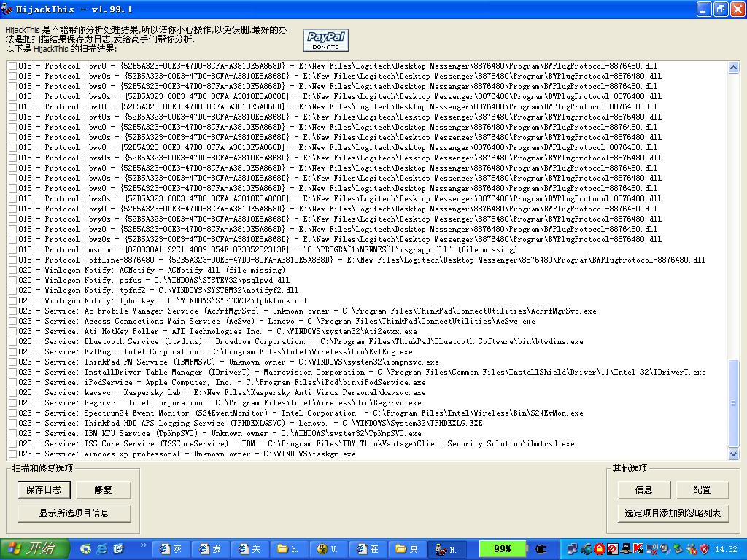Check the O23 windows xp professonal taskgr.exe entry
Image resolution: width=747 pixels, height=560 pixels.
tap(13, 454)
